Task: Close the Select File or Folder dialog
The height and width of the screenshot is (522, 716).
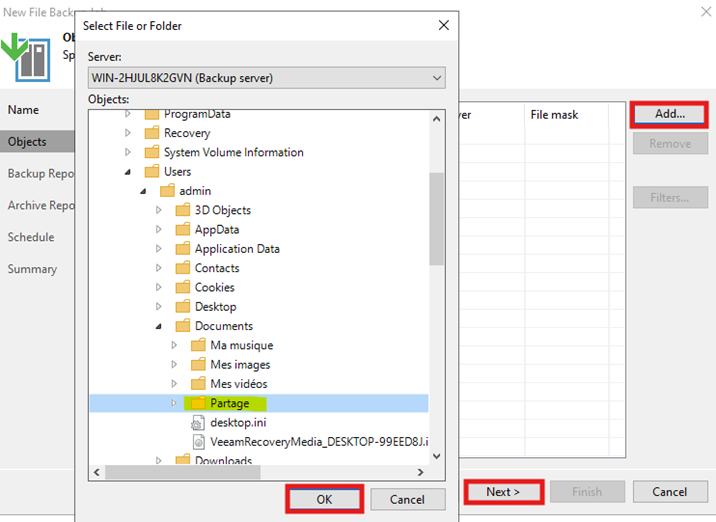Action: click(x=444, y=25)
